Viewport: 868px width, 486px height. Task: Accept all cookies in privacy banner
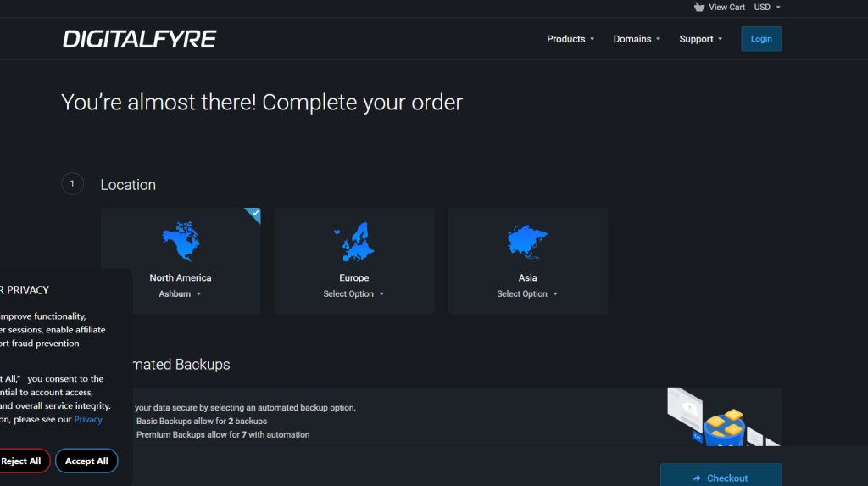86,461
